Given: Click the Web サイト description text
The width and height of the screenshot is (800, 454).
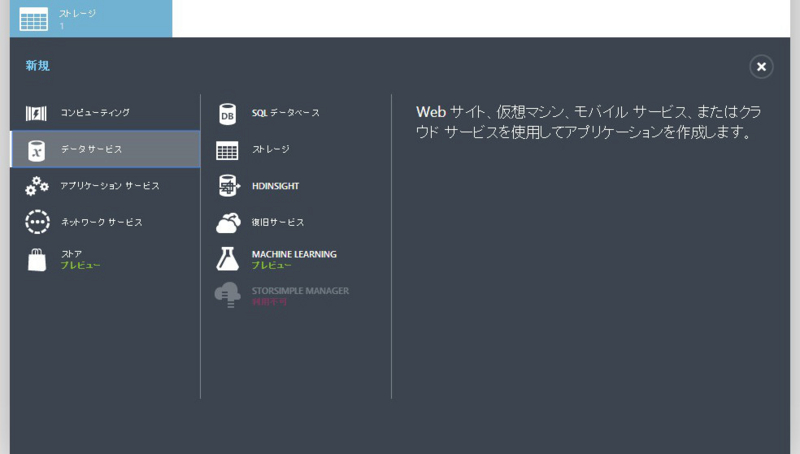Looking at the screenshot, I should pyautogui.click(x=588, y=122).
